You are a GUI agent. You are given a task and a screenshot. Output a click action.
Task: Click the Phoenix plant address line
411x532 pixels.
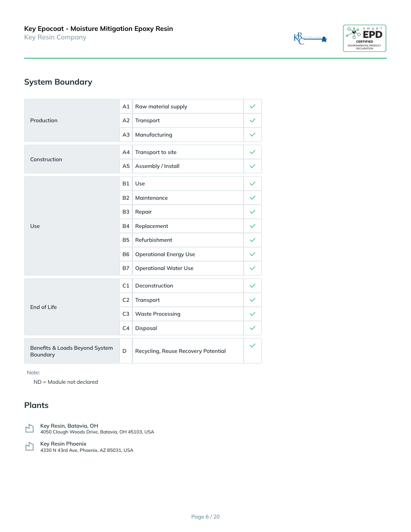coord(87,450)
